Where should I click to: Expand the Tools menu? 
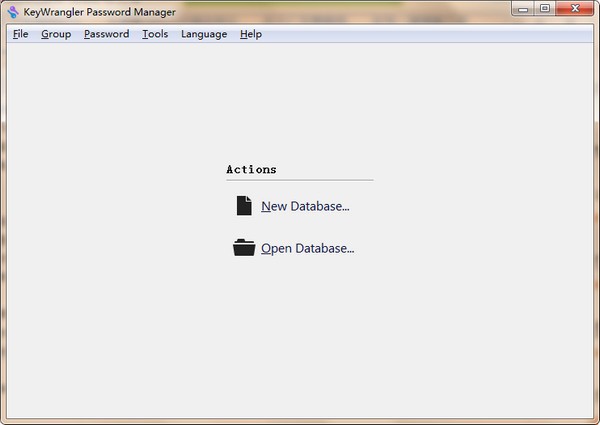(x=155, y=34)
